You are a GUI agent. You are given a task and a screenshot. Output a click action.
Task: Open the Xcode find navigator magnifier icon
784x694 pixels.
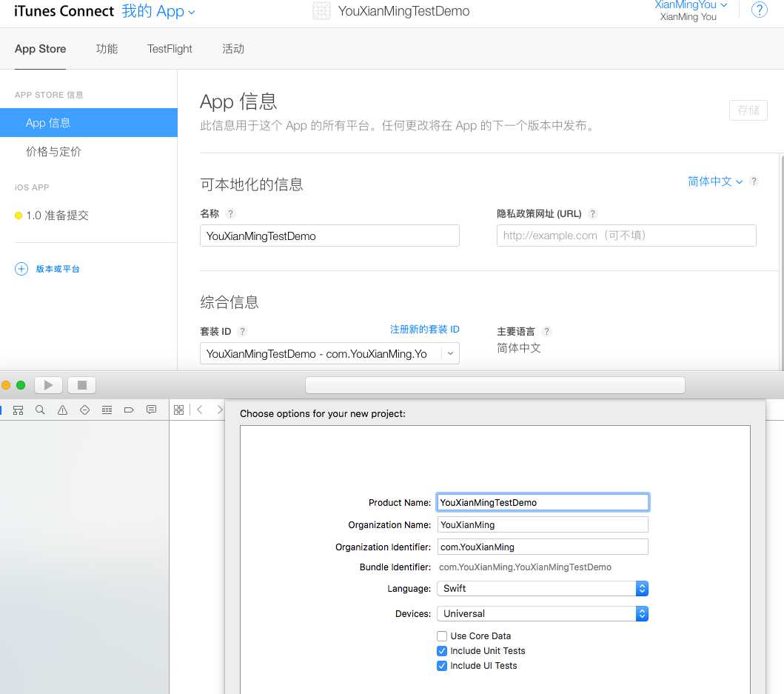tap(40, 410)
